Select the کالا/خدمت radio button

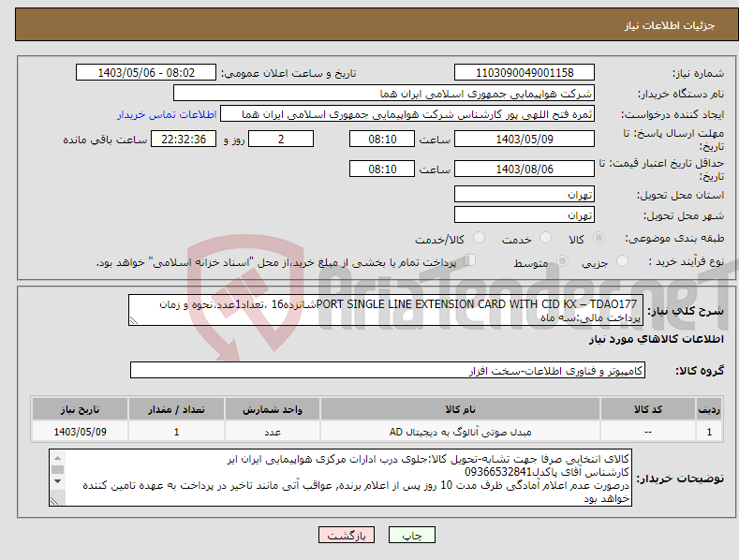tap(479, 238)
